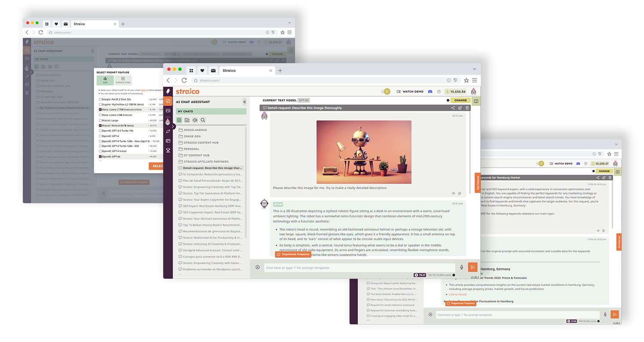Send message with orange arrow in middle window
Screen dimensions: 644x342
(473, 267)
